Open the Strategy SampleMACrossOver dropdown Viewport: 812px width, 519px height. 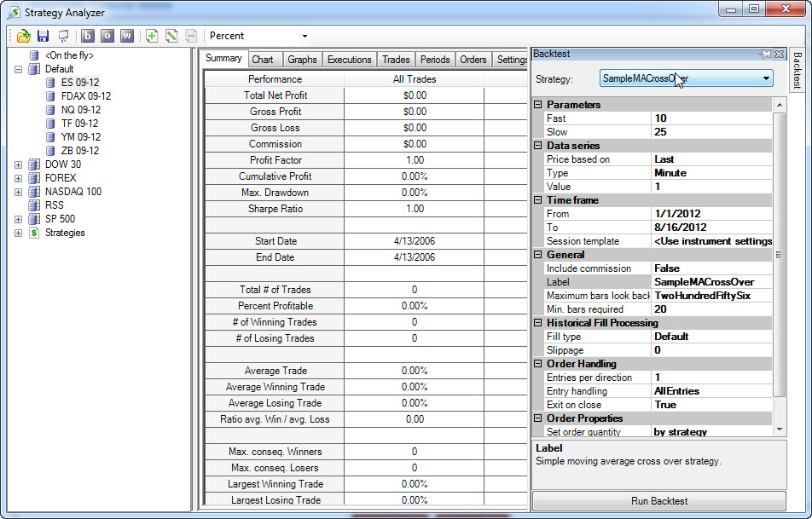click(x=686, y=78)
